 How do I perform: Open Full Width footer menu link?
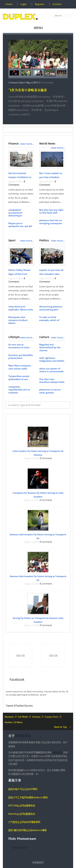pyautogui.click(x=23, y=717)
